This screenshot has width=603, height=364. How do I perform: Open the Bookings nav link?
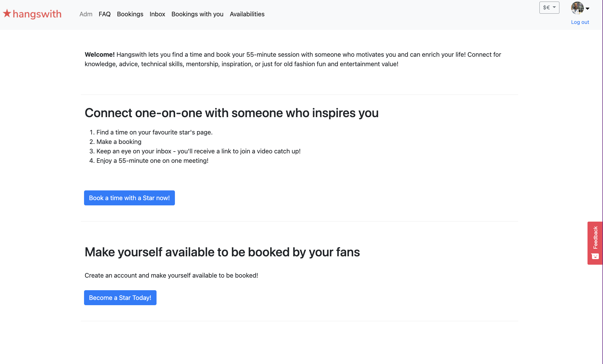pos(130,14)
